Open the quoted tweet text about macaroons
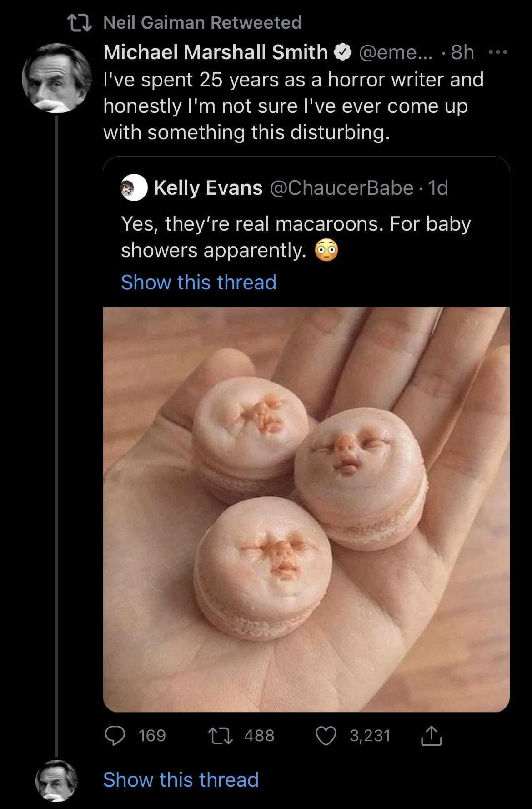 click(296, 237)
